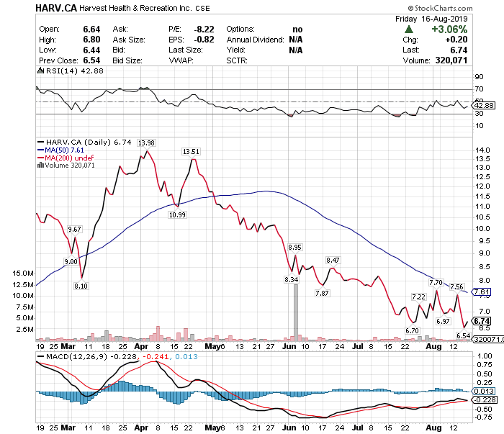Screen dimensions: 504x434
Task: Click the Volume value 320,071 in header
Action: click(451, 60)
